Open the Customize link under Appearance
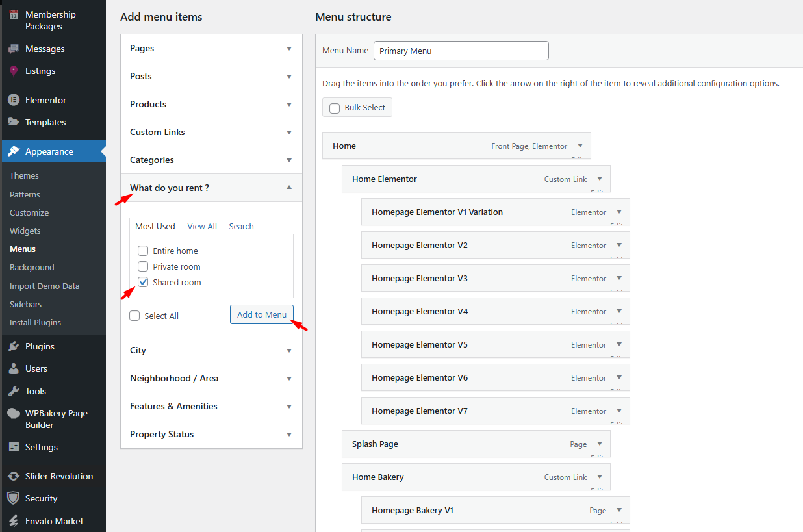 [29, 212]
